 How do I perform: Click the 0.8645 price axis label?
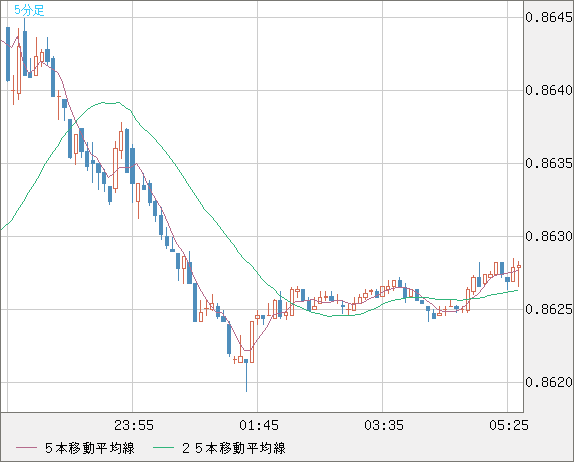click(x=548, y=17)
